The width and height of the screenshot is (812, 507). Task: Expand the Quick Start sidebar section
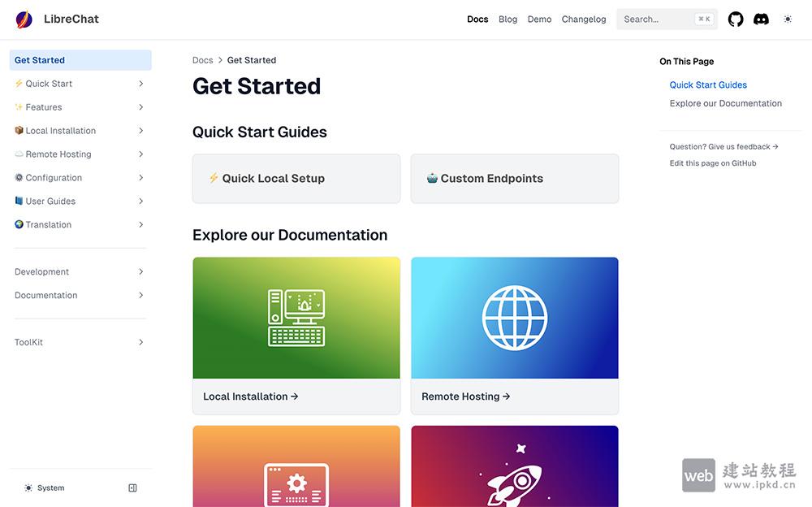point(140,84)
